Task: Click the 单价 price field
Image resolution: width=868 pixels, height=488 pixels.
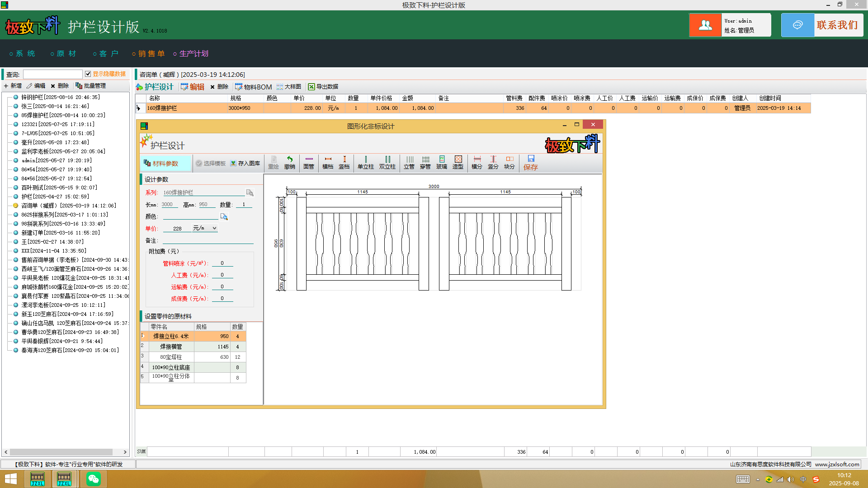Action: pyautogui.click(x=177, y=229)
